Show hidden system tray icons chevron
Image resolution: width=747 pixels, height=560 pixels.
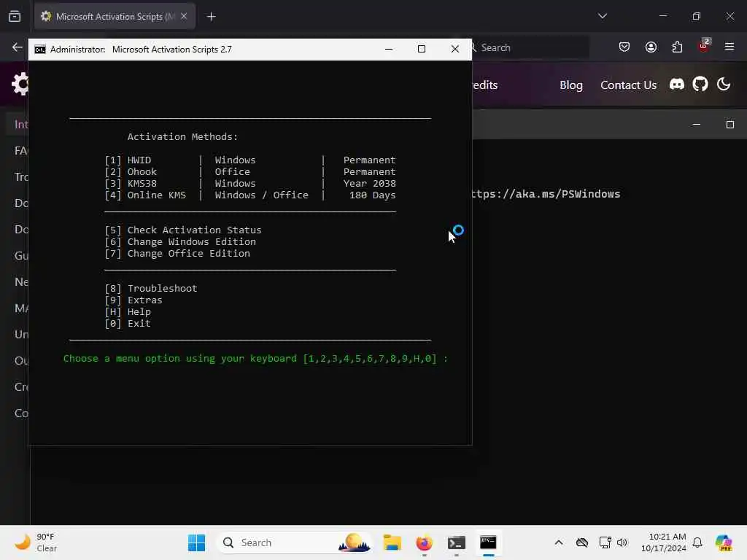tap(559, 542)
